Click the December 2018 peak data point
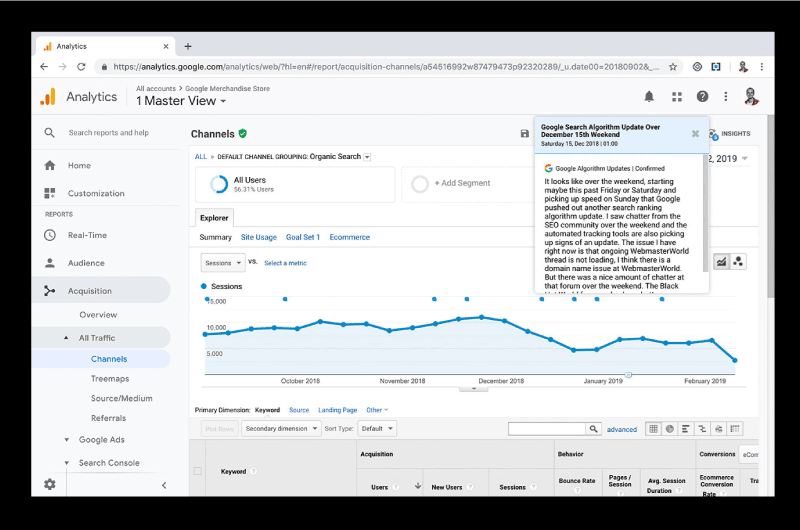The image size is (800, 530). point(481,317)
